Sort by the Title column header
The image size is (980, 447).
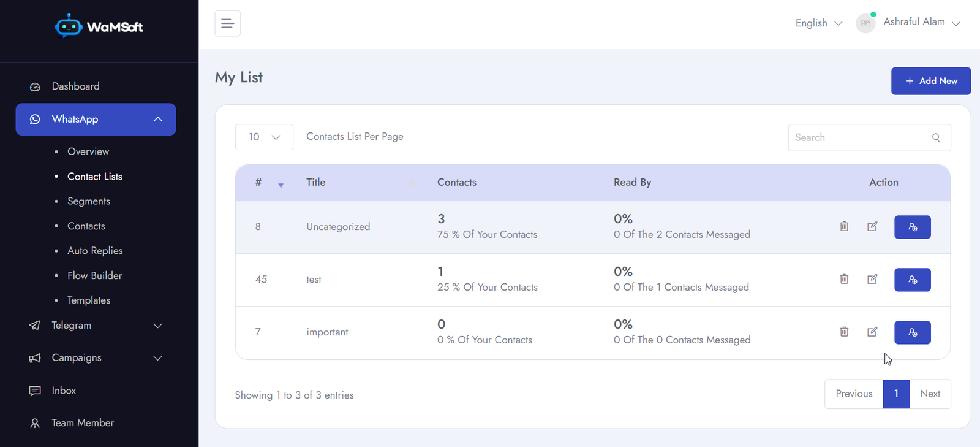(316, 182)
